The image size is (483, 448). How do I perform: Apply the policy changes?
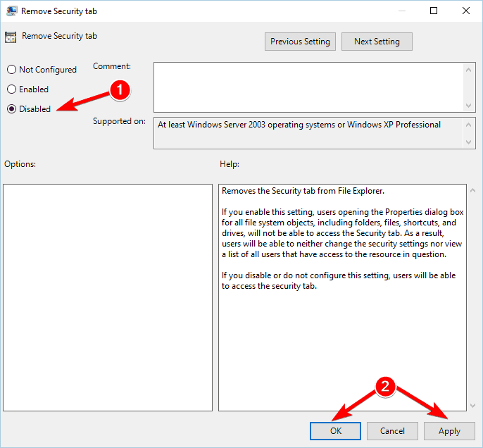click(x=449, y=431)
